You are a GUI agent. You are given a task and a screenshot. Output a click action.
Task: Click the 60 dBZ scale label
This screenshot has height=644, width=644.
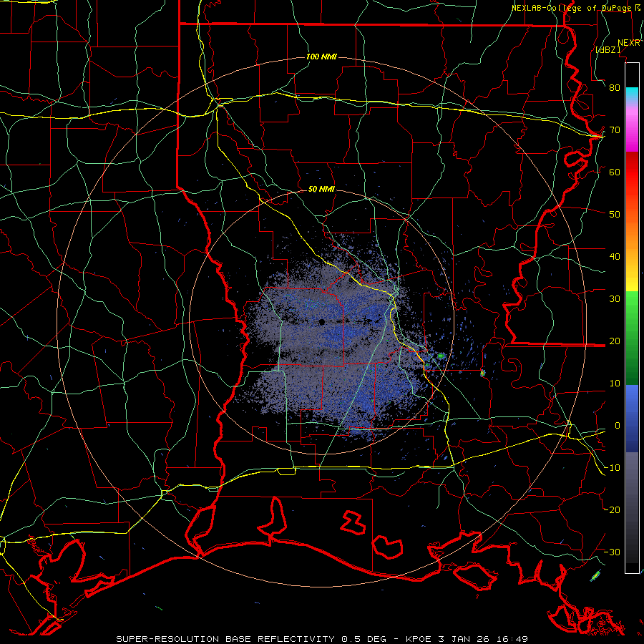click(x=615, y=172)
